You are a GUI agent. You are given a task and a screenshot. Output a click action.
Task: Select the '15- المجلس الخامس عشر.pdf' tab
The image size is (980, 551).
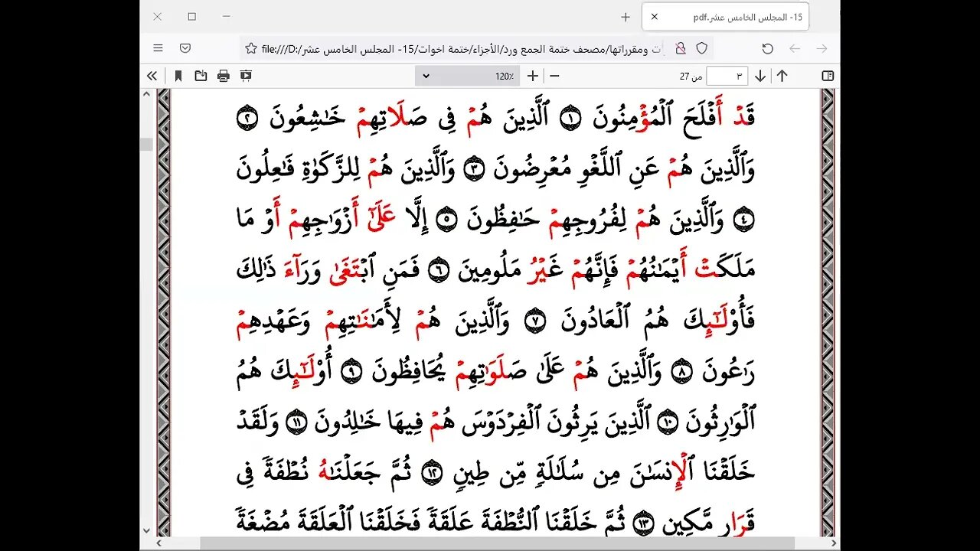726,17
